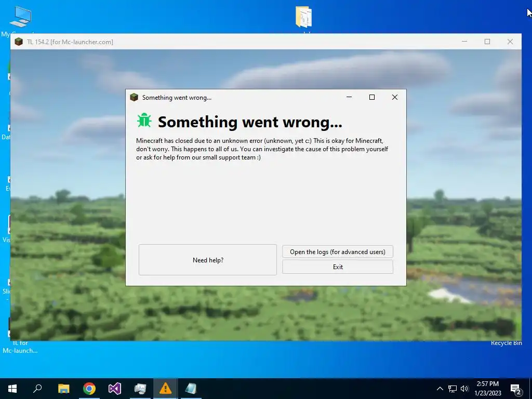The width and height of the screenshot is (532, 399).
Task: Open the notebook-icon taskbar app
Action: tap(191, 389)
